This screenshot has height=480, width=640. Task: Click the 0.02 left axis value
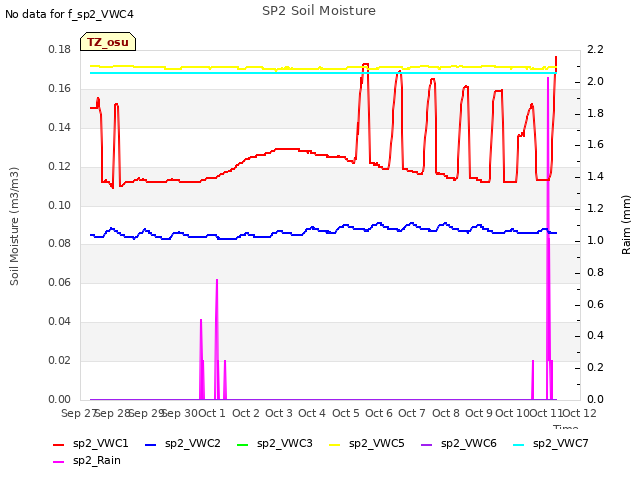pos(60,360)
